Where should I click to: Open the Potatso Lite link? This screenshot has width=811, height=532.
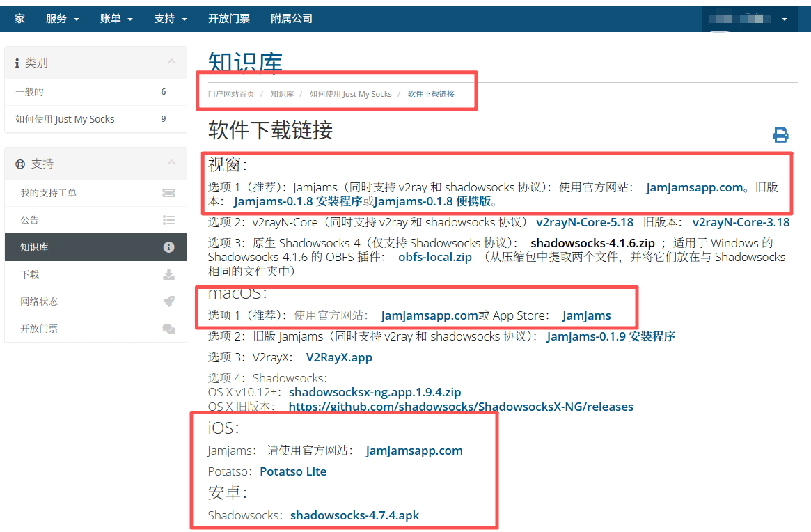[293, 471]
